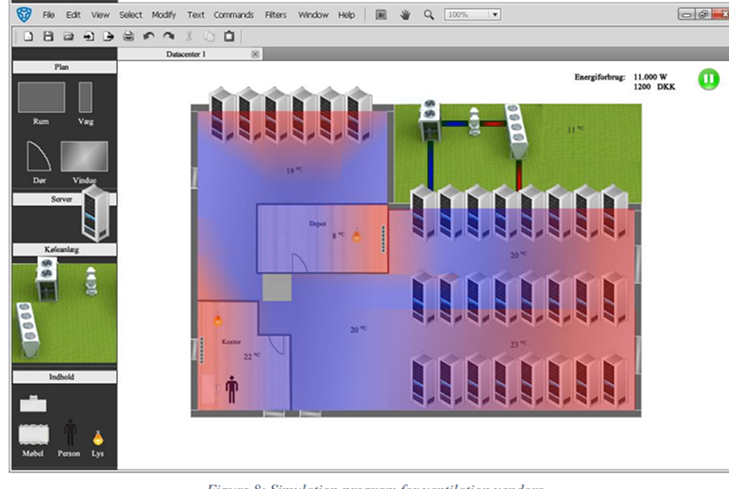
Task: Click the lamp in the Kontor room
Action: (218, 319)
